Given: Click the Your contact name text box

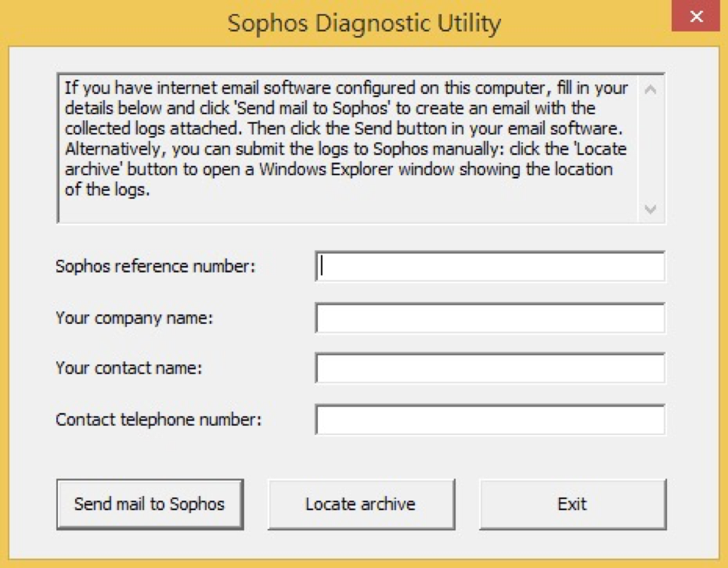Looking at the screenshot, I should pyautogui.click(x=490, y=368).
